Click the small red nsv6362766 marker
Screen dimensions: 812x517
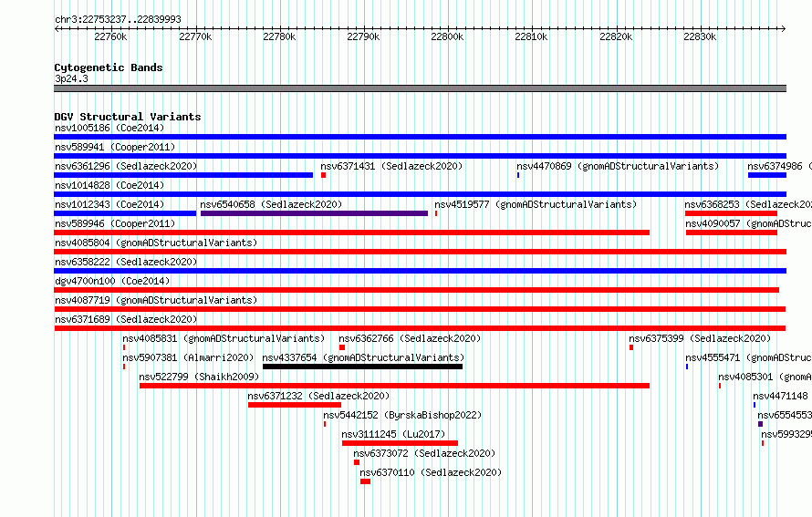(x=342, y=347)
